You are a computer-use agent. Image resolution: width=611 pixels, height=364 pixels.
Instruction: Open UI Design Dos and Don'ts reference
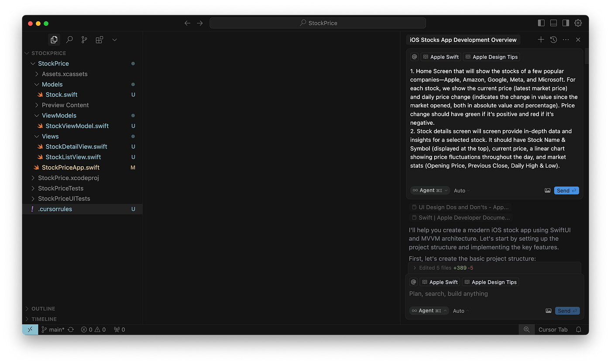tap(460, 207)
